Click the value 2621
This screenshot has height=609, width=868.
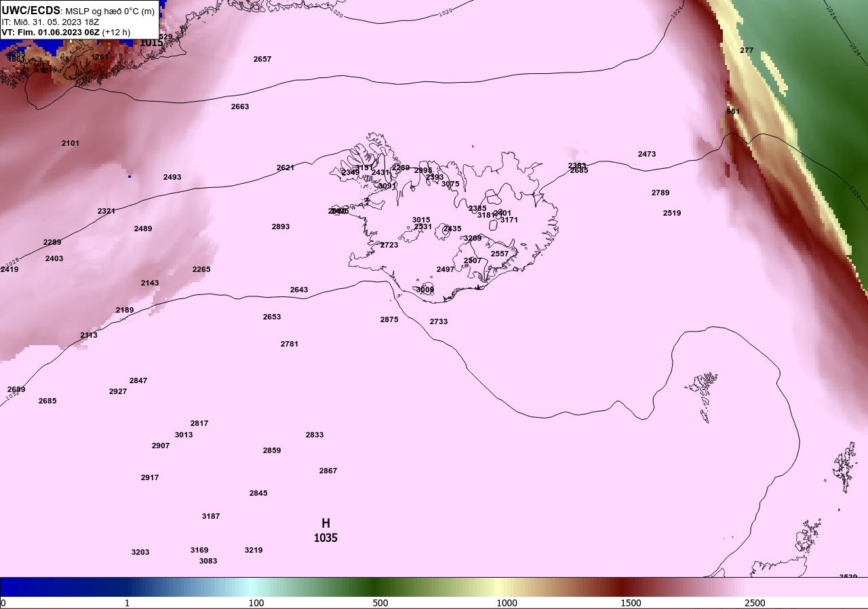coord(285,168)
